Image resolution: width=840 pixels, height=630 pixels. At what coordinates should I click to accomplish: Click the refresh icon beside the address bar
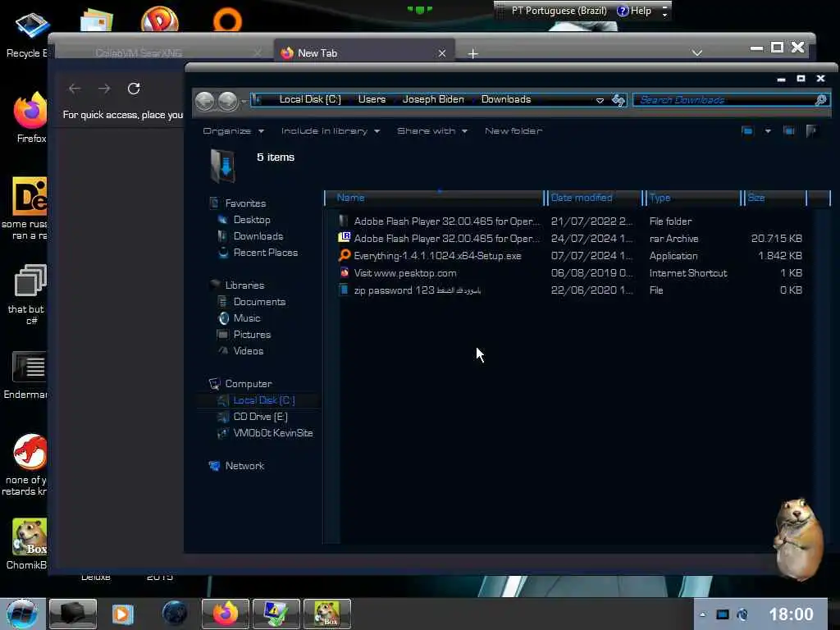pyautogui.click(x=619, y=99)
